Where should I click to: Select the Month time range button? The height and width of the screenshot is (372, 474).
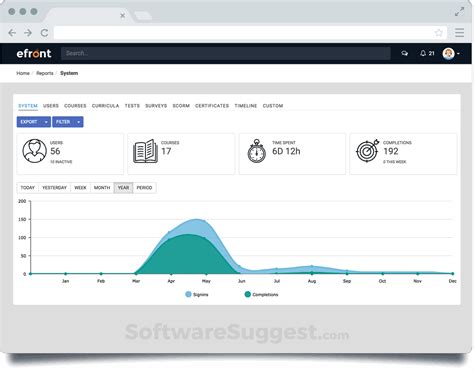click(x=102, y=188)
